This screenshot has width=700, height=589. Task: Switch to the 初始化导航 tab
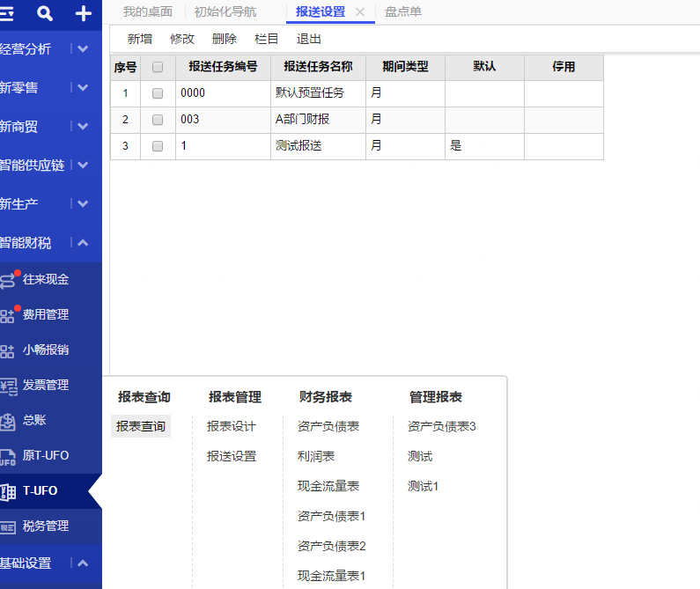tap(225, 11)
